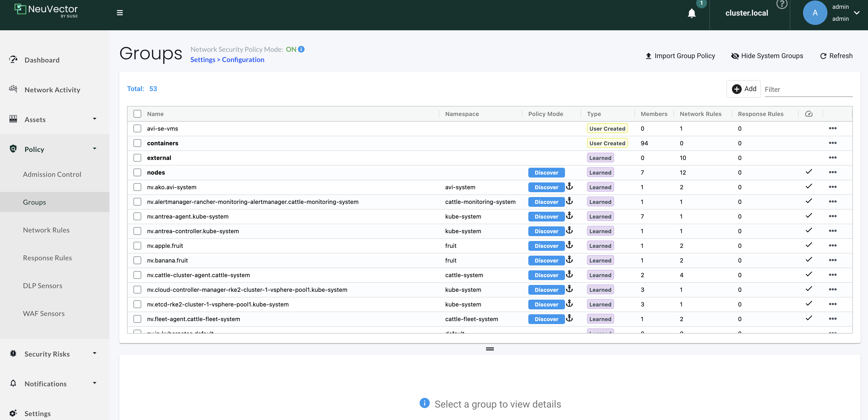Click Import Group Policy
This screenshot has height=420, width=868.
680,56
